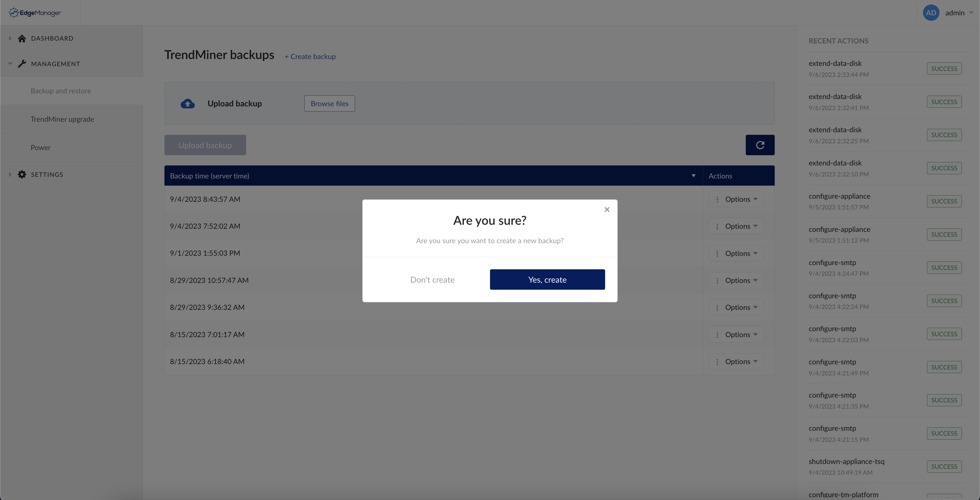Confirm with Yes, create button
The image size is (980, 500).
point(547,280)
